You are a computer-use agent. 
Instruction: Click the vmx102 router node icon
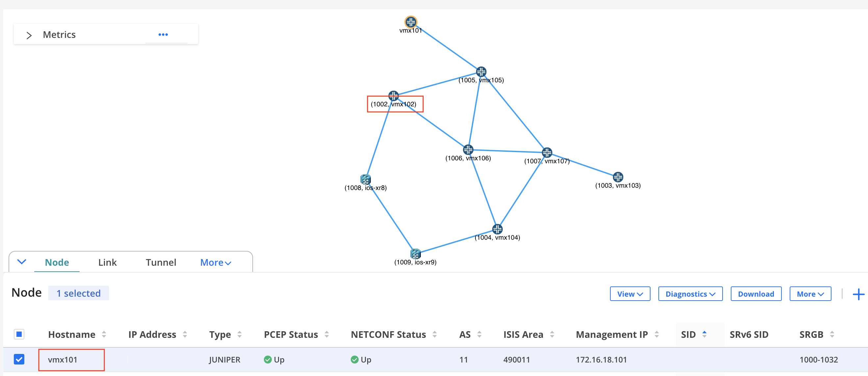[x=393, y=96]
